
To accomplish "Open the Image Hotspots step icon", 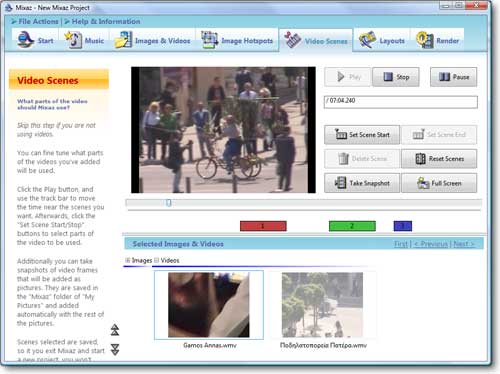I will 209,40.
